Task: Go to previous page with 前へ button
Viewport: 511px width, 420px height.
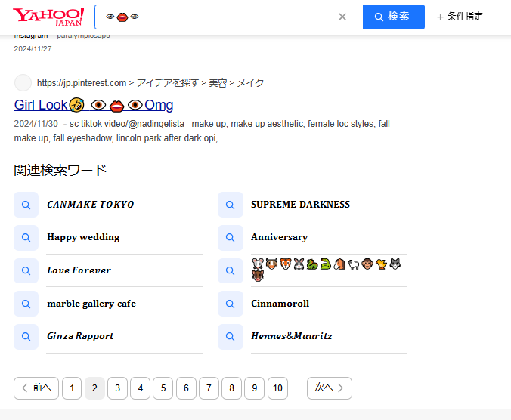Action: pyautogui.click(x=36, y=388)
